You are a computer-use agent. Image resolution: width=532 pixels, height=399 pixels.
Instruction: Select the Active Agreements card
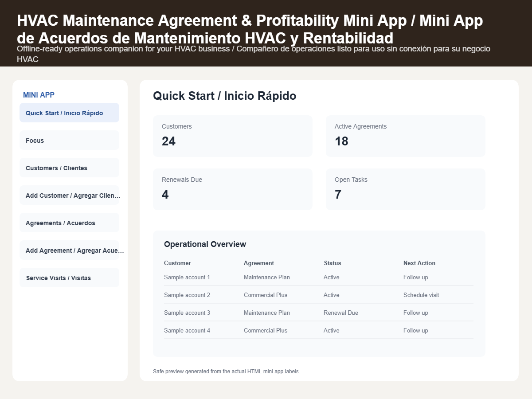(406, 136)
